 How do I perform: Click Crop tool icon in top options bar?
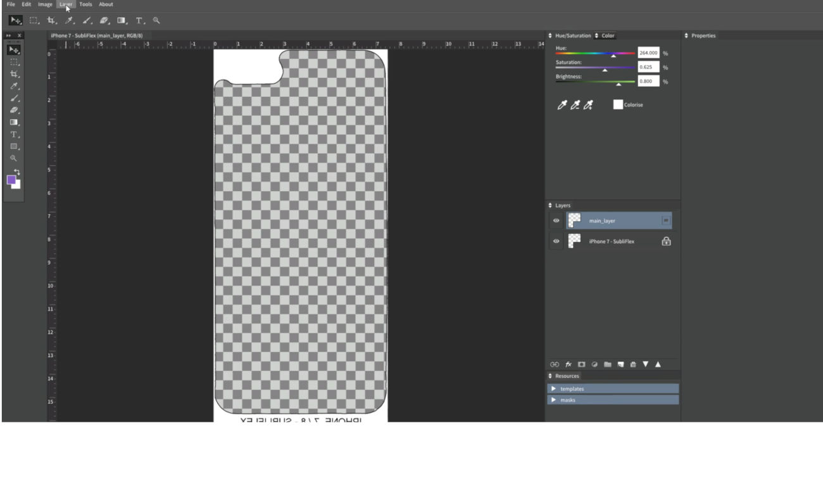(52, 20)
